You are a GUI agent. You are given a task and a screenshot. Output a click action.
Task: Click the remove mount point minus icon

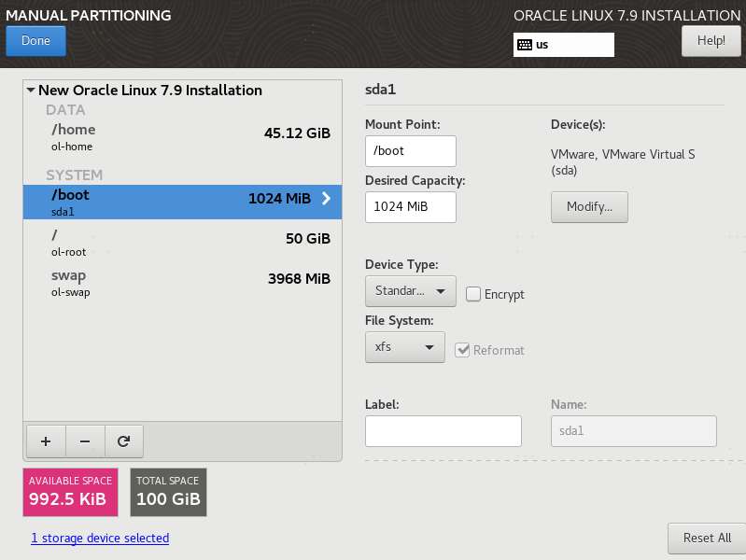tap(84, 440)
